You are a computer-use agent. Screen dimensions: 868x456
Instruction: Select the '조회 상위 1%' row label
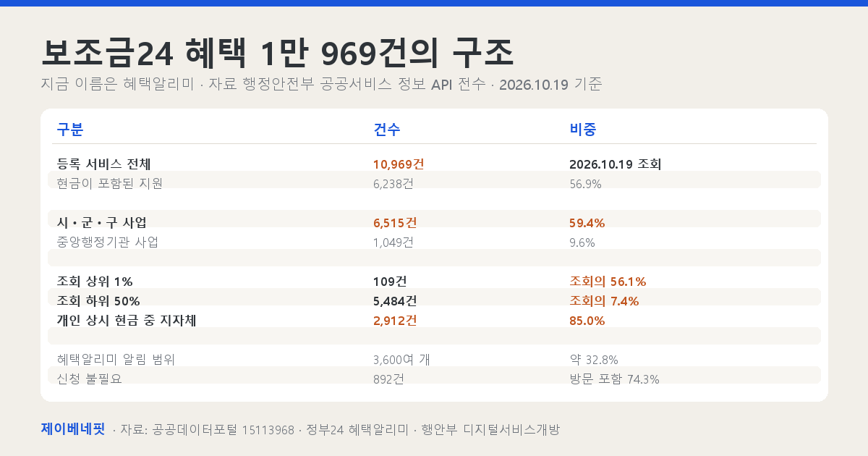pos(95,282)
